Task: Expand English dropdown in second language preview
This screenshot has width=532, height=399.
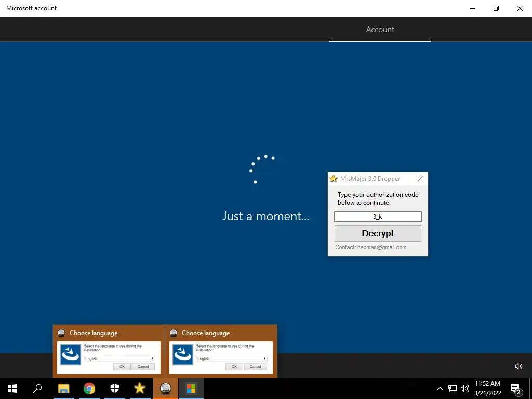Action: click(x=232, y=358)
